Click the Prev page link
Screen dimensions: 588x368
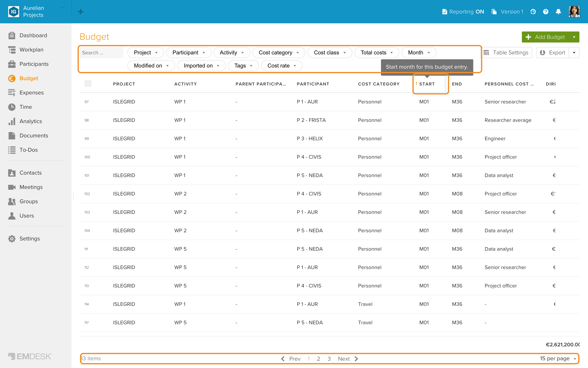(291, 359)
